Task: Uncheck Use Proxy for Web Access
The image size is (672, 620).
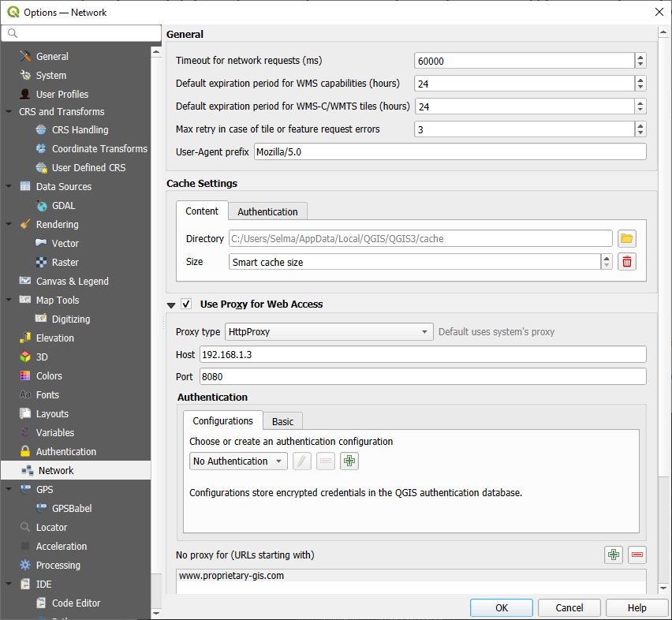Action: click(186, 304)
